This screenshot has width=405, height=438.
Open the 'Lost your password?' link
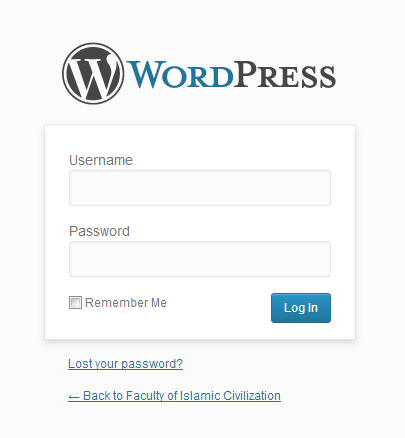point(125,364)
